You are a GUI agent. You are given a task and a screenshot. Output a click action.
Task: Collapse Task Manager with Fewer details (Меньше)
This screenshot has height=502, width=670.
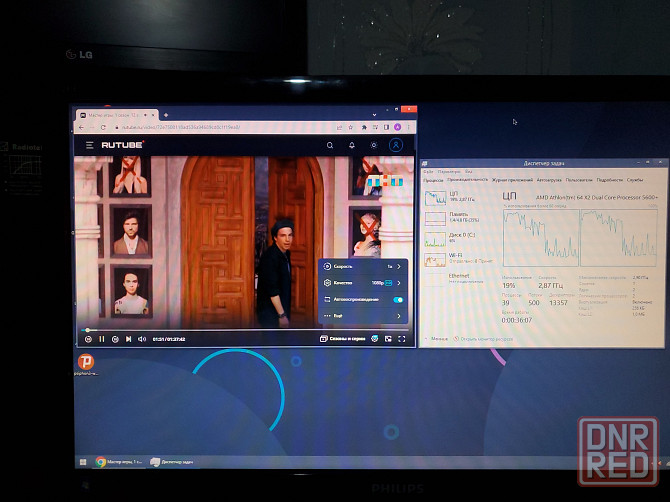point(437,338)
